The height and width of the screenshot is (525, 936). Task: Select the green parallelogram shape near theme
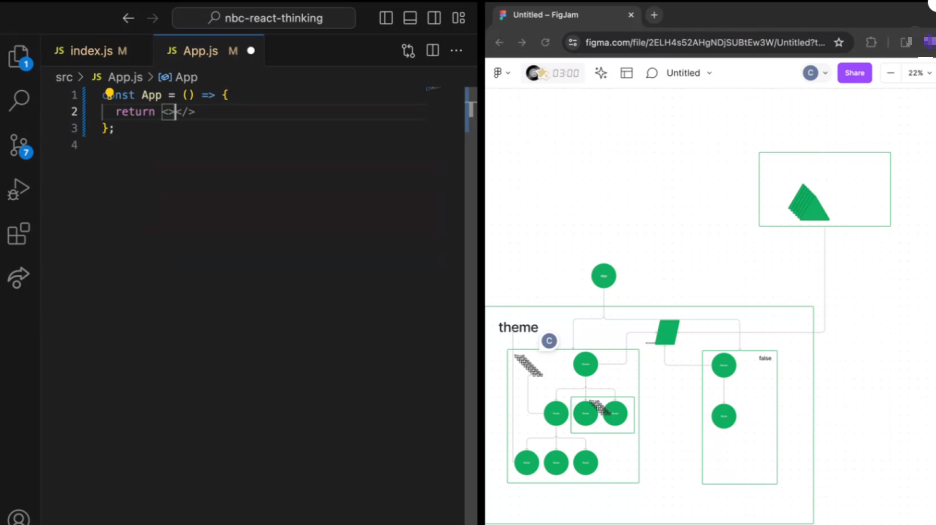pyautogui.click(x=667, y=333)
